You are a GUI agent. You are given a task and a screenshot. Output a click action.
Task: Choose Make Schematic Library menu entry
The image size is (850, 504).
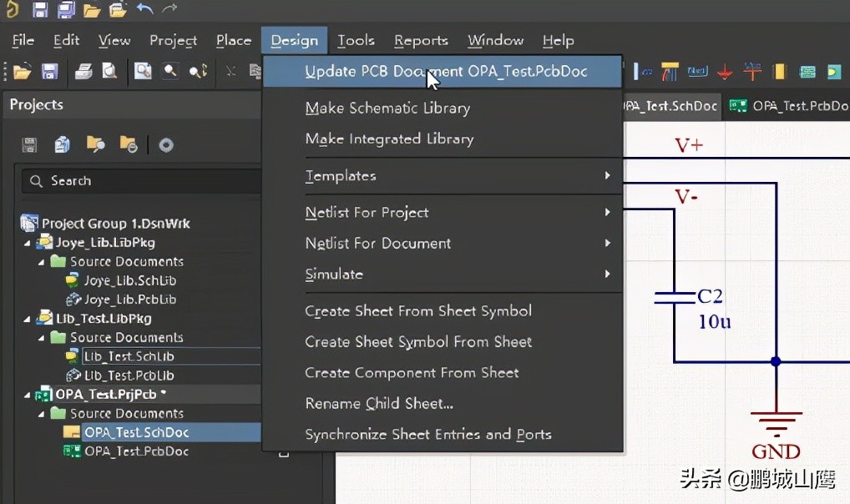pyautogui.click(x=387, y=108)
